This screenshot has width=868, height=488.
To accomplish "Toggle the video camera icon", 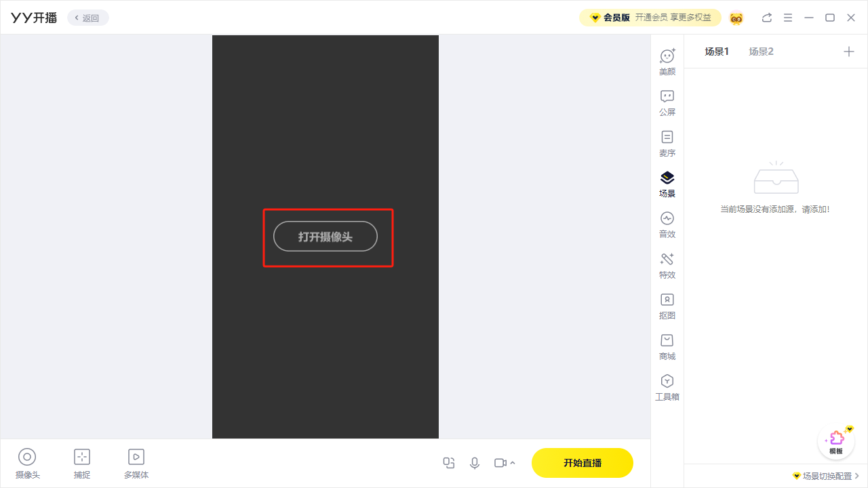I will 500,463.
